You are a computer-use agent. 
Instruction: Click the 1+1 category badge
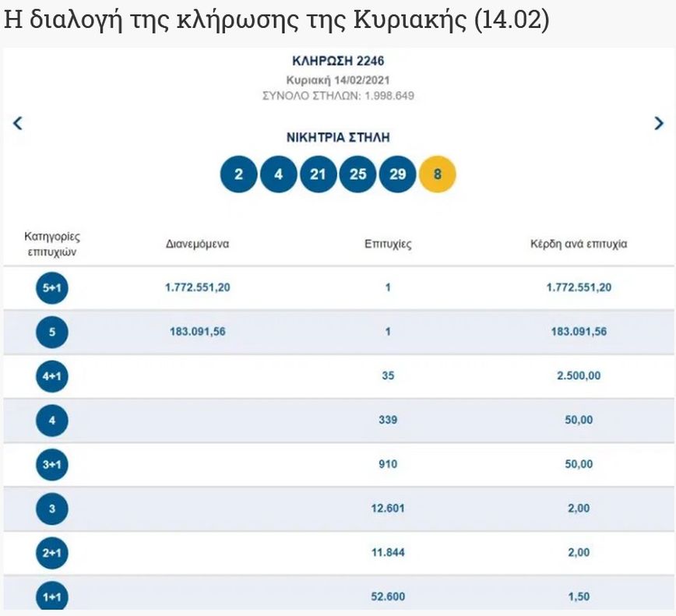tap(52, 597)
